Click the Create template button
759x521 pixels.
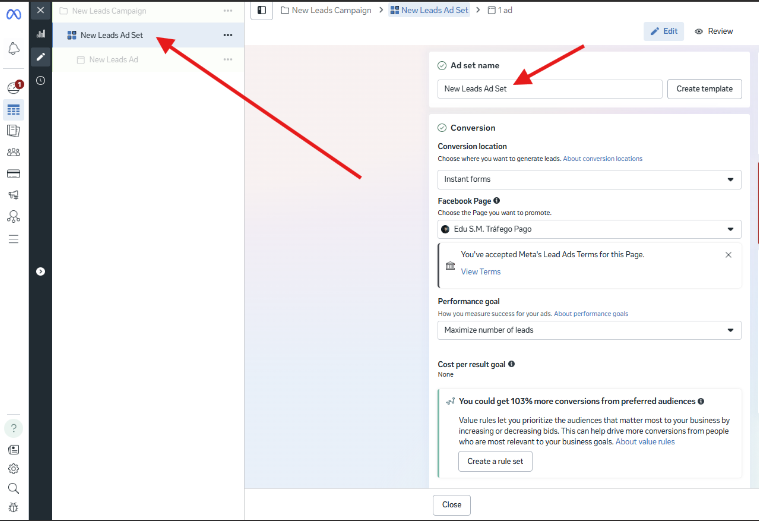(704, 89)
